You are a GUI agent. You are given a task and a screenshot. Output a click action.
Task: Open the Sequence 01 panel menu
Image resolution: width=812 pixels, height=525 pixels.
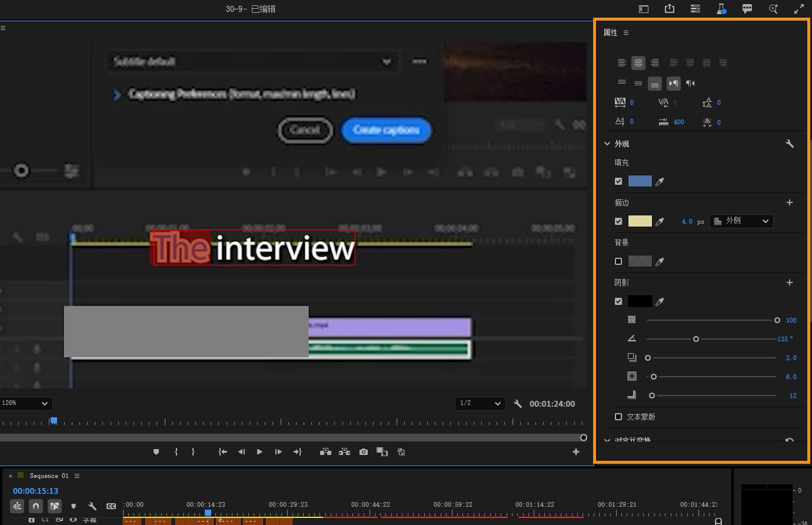coord(77,476)
